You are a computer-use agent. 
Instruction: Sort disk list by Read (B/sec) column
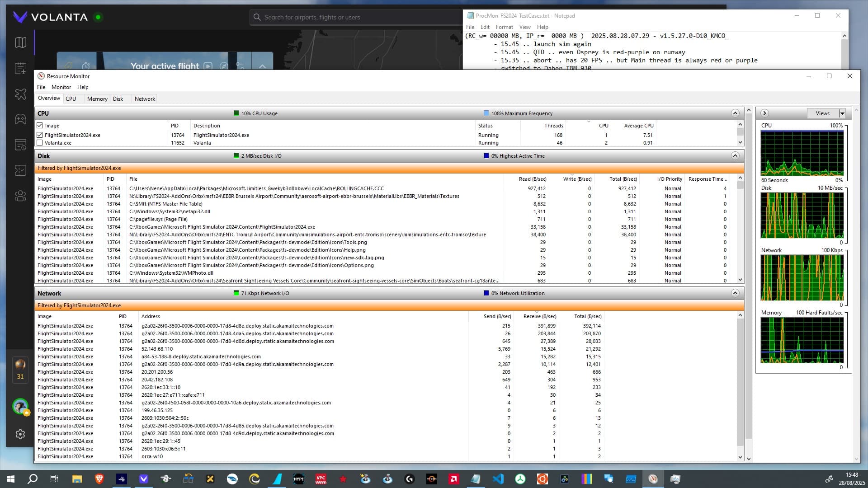(x=526, y=179)
